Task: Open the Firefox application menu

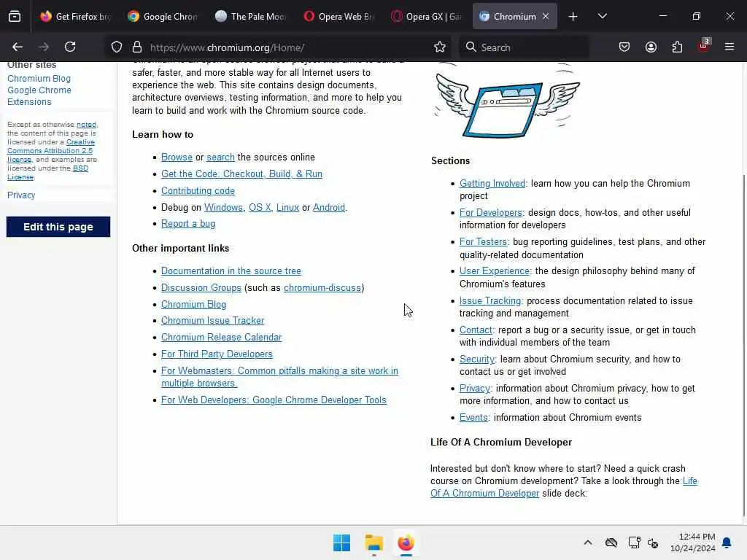Action: coord(729,47)
